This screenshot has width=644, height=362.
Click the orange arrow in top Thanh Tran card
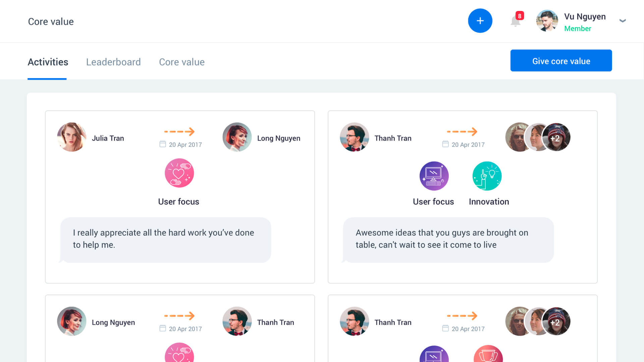coord(462,131)
